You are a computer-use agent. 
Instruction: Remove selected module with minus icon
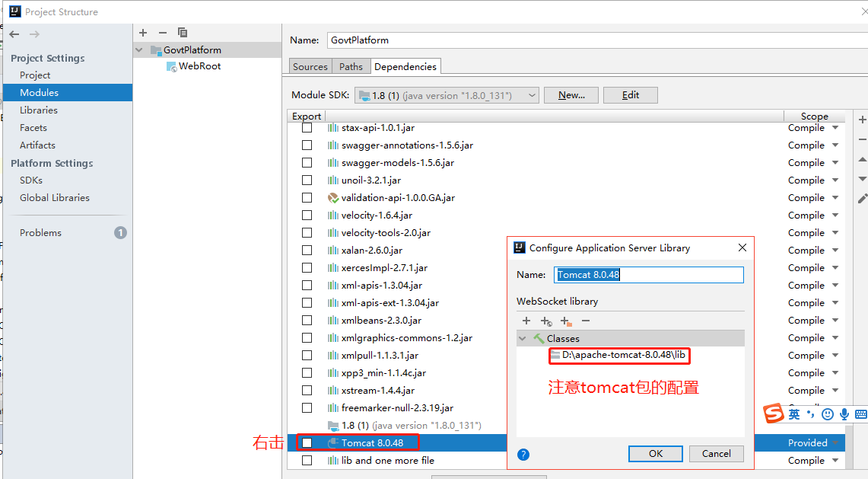click(163, 33)
